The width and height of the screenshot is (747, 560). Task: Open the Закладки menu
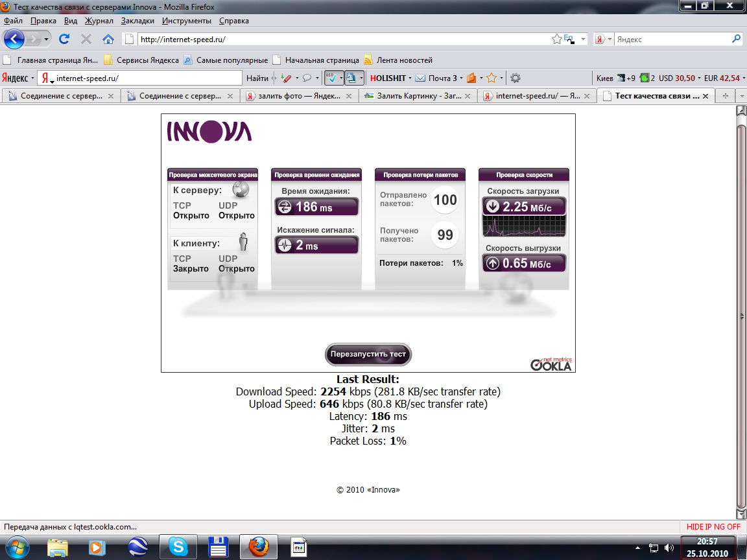pyautogui.click(x=137, y=21)
